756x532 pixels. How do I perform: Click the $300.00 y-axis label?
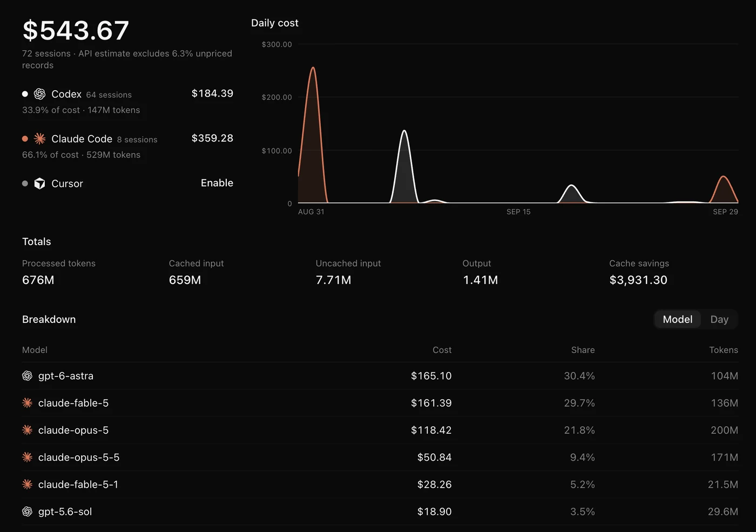[x=276, y=44]
